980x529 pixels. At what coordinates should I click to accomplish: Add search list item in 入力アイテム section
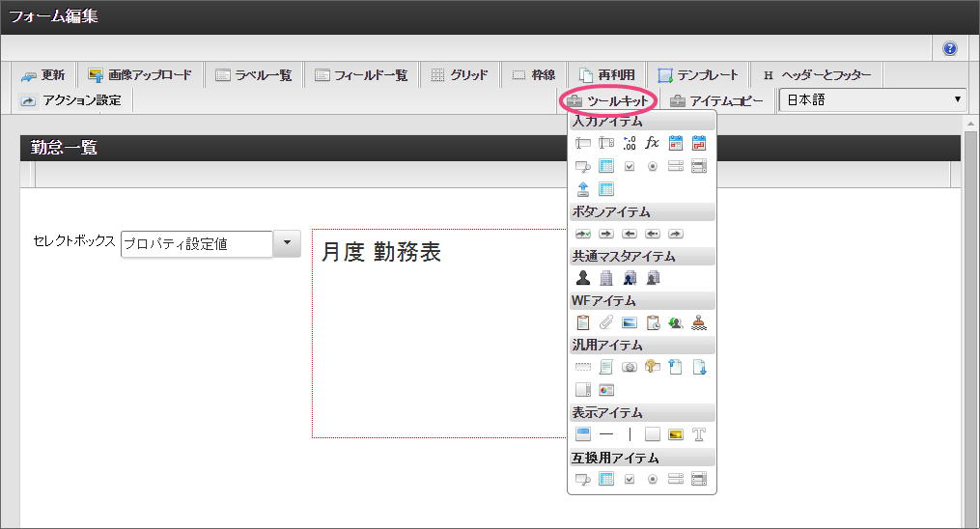point(582,166)
